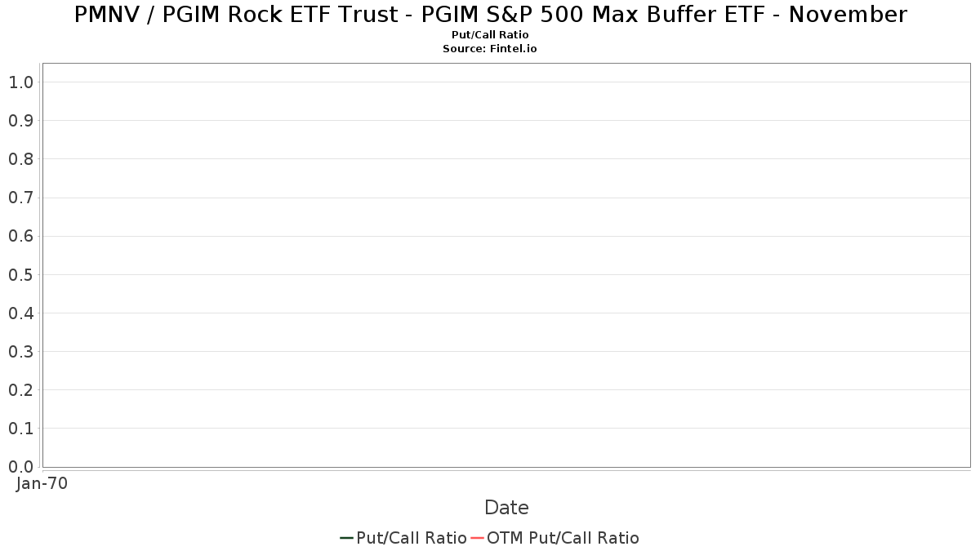Click the Jan-70 x-axis tick label
The image size is (980, 551).
click(x=42, y=484)
